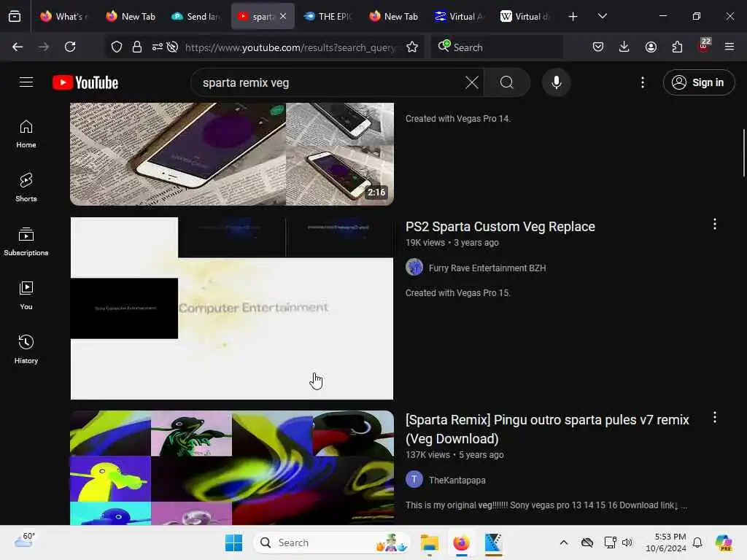Click the page vertical scrollbar
Screen dimensions: 747x560
coord(743,152)
